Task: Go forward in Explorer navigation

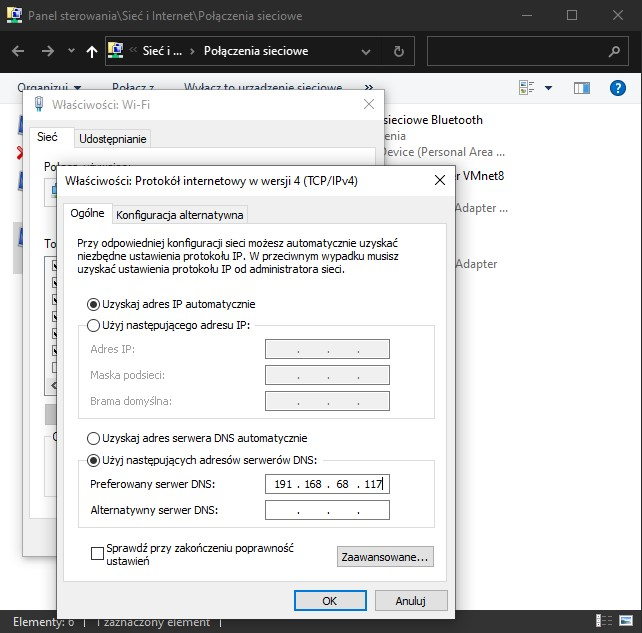Action: pyautogui.click(x=47, y=51)
